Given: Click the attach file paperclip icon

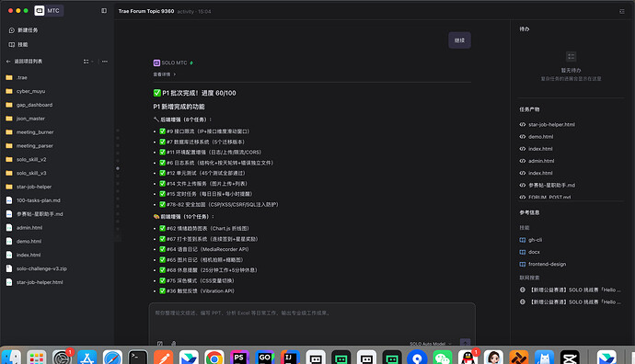Looking at the screenshot, I should [174, 344].
